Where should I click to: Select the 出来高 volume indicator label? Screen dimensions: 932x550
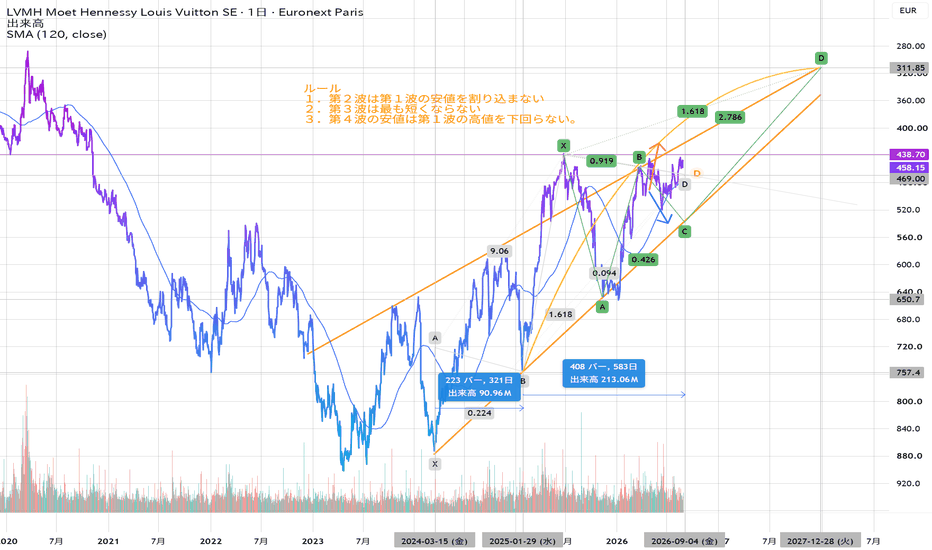pos(25,23)
